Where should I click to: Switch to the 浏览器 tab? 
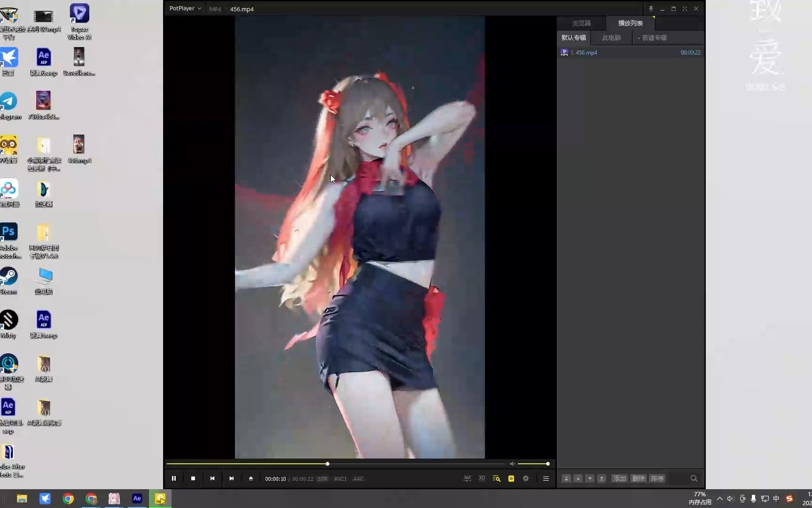click(x=581, y=23)
